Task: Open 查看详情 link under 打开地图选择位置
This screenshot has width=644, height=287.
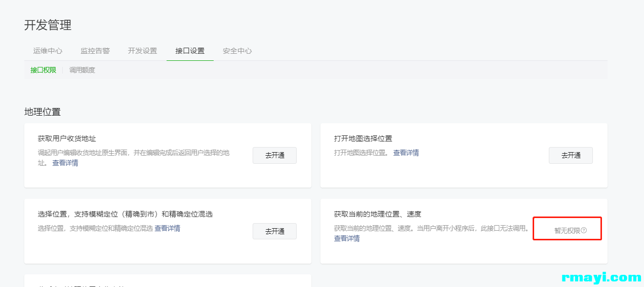Action: (406, 153)
